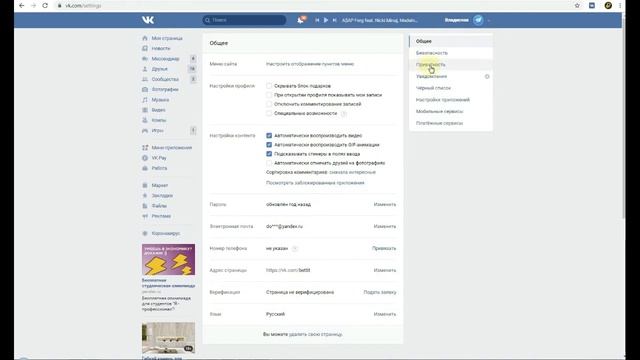Enable Автоматически отмечать друзей на фотографиях
This screenshot has height=360, width=640.
pos(269,163)
